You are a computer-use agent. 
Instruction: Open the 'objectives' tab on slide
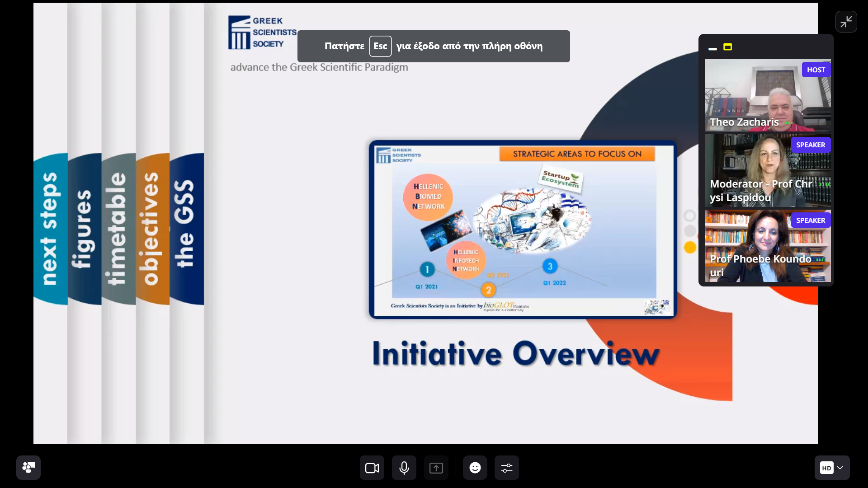(153, 228)
